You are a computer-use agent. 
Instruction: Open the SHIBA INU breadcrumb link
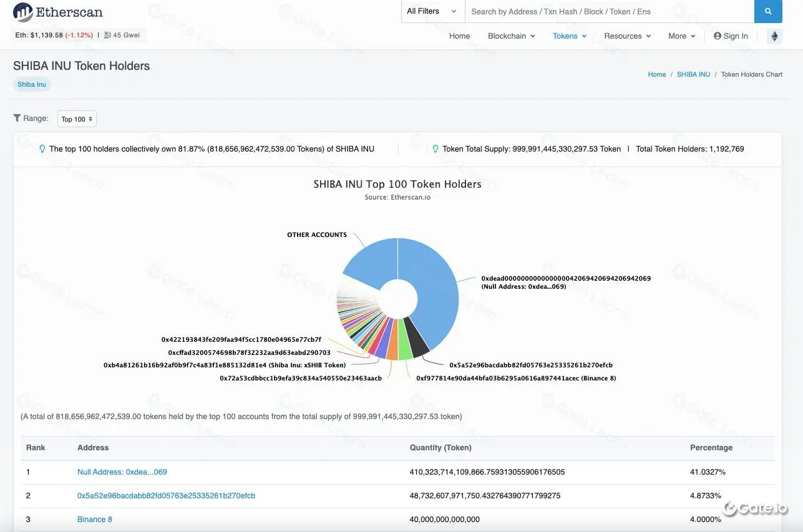(x=693, y=74)
